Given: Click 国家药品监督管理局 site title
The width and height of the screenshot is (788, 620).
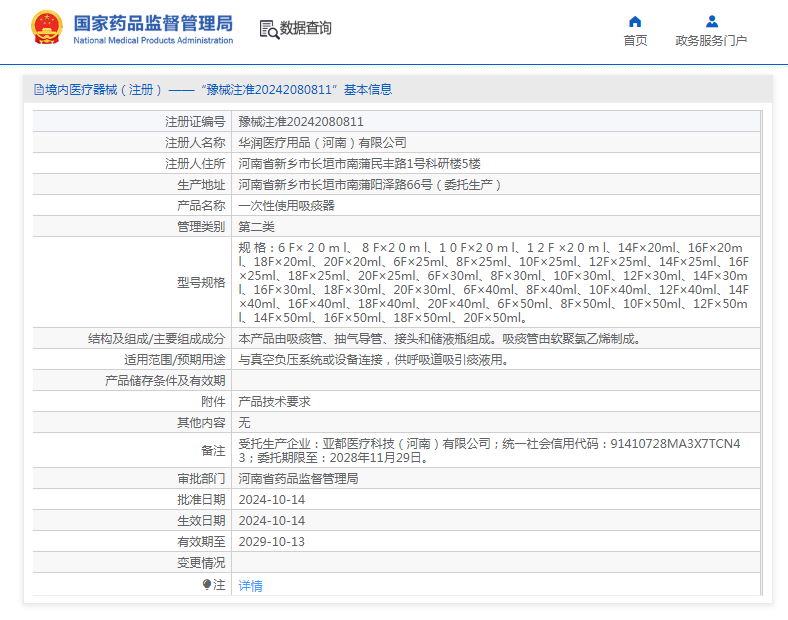Looking at the screenshot, I should click(x=153, y=23).
